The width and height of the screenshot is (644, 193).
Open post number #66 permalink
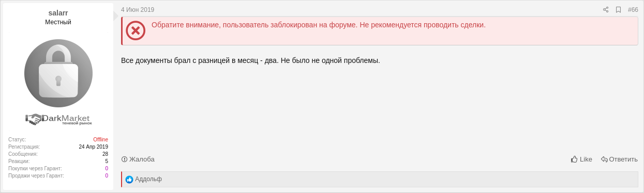point(633,10)
